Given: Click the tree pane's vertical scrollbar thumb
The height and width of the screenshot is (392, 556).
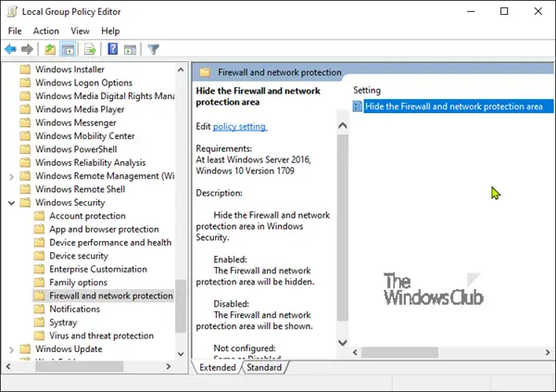Looking at the screenshot, I should [x=181, y=306].
